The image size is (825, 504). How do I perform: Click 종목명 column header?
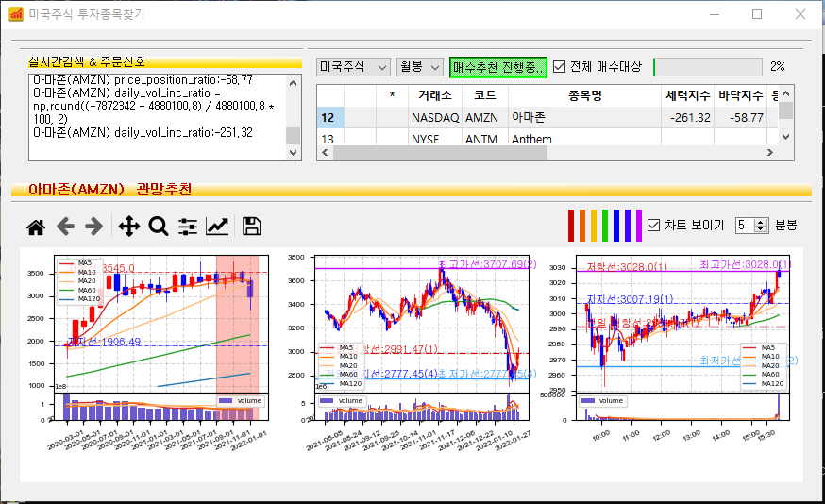tap(584, 95)
